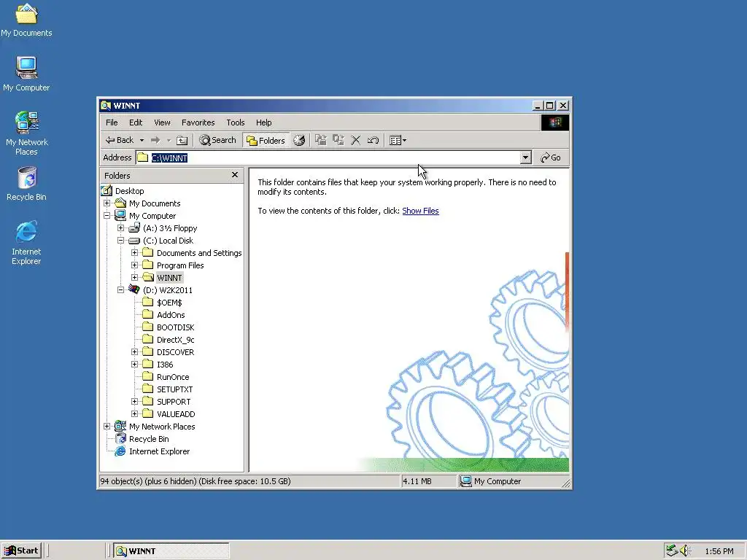Click the Copy To toolbar icon
The height and width of the screenshot is (560, 747).
[x=338, y=140]
